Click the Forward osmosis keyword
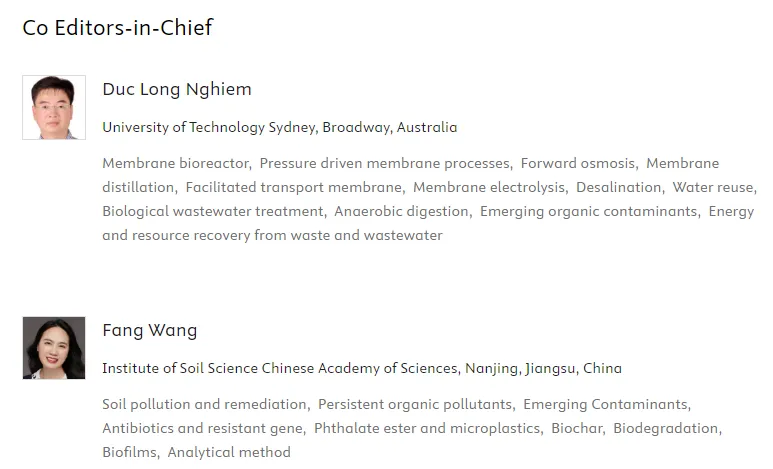The width and height of the screenshot is (773, 469). click(577, 163)
